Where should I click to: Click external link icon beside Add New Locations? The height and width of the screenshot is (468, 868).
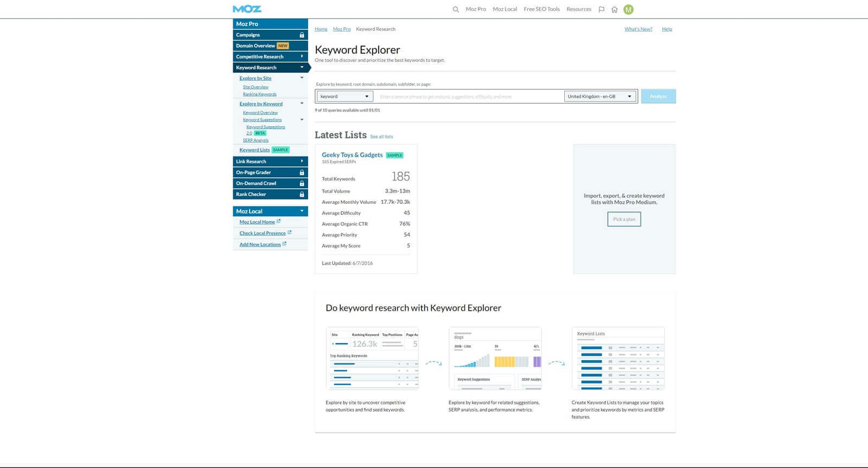tap(285, 244)
